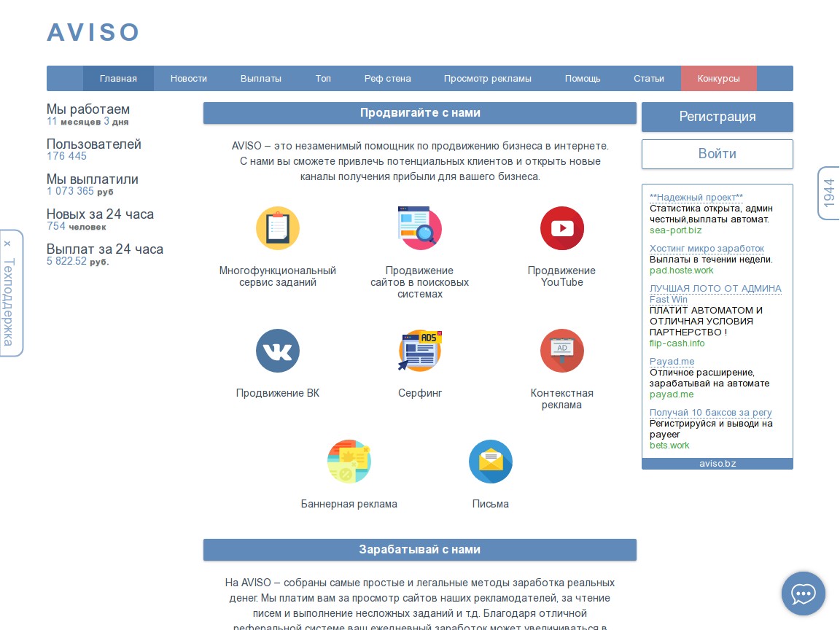Visit the bets.work link

[669, 446]
